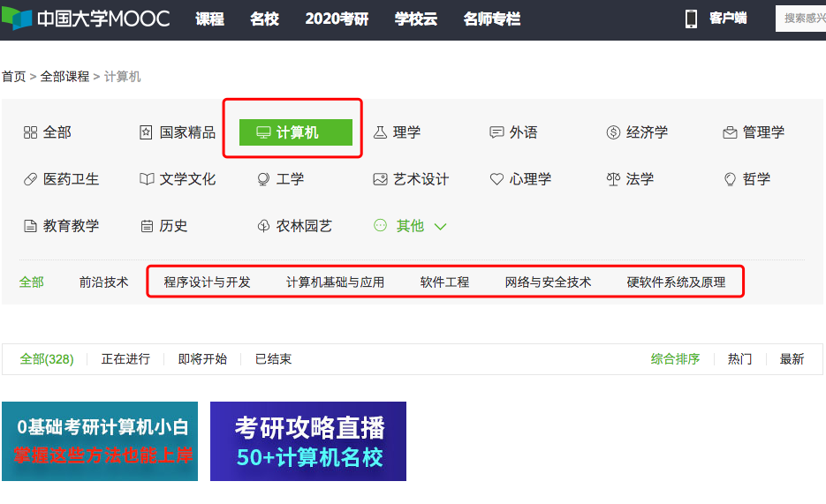Click the mobile phone 客户端 icon
The image size is (826, 504).
691,19
